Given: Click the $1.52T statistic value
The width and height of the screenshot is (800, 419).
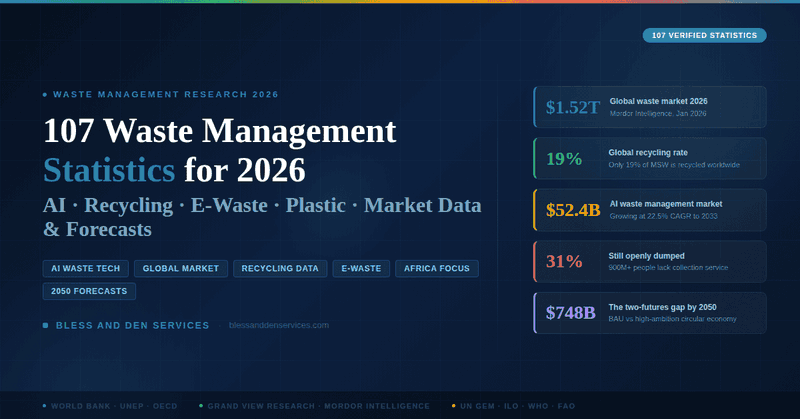Looking at the screenshot, I should [x=573, y=107].
